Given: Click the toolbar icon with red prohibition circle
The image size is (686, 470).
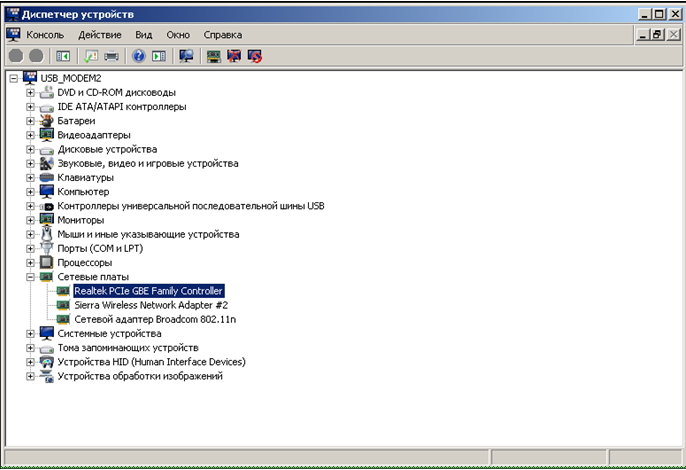Looking at the screenshot, I should tap(254, 56).
